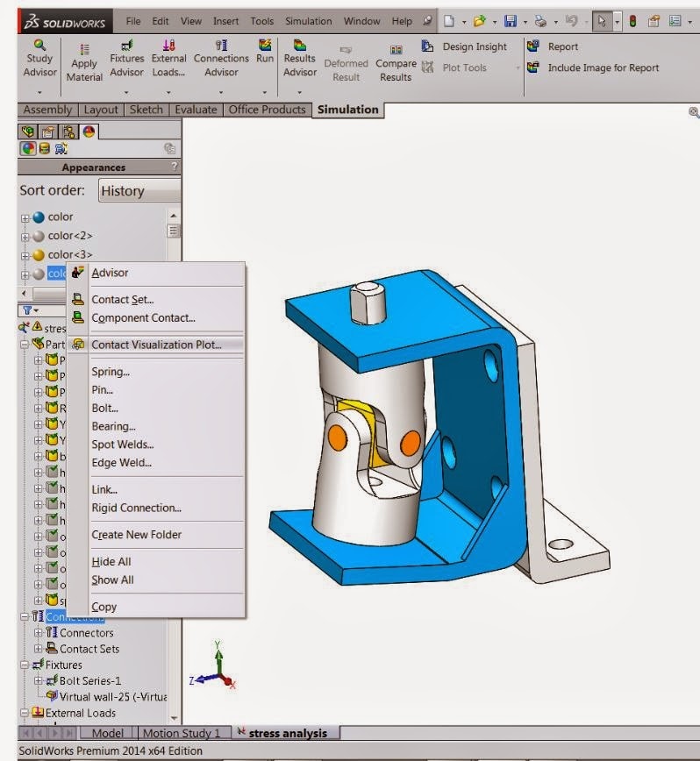
Task: Select Bolt... in the context menu
Action: [x=104, y=409]
